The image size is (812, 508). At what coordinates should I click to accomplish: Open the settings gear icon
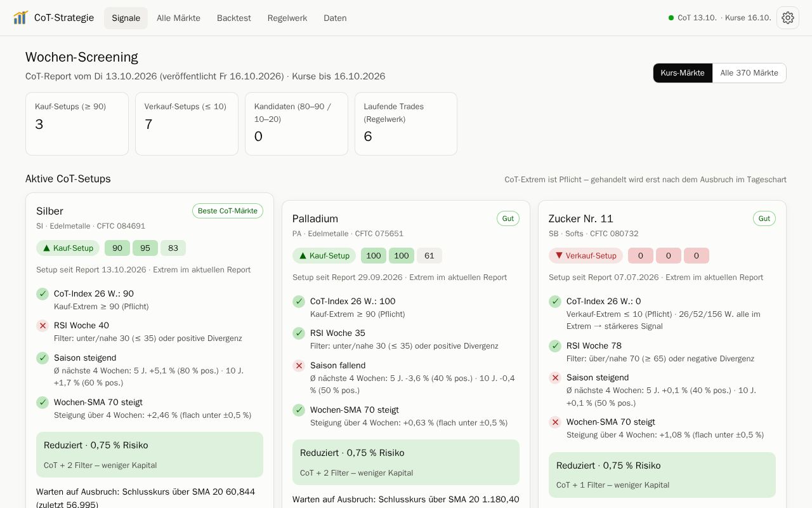coord(788,18)
